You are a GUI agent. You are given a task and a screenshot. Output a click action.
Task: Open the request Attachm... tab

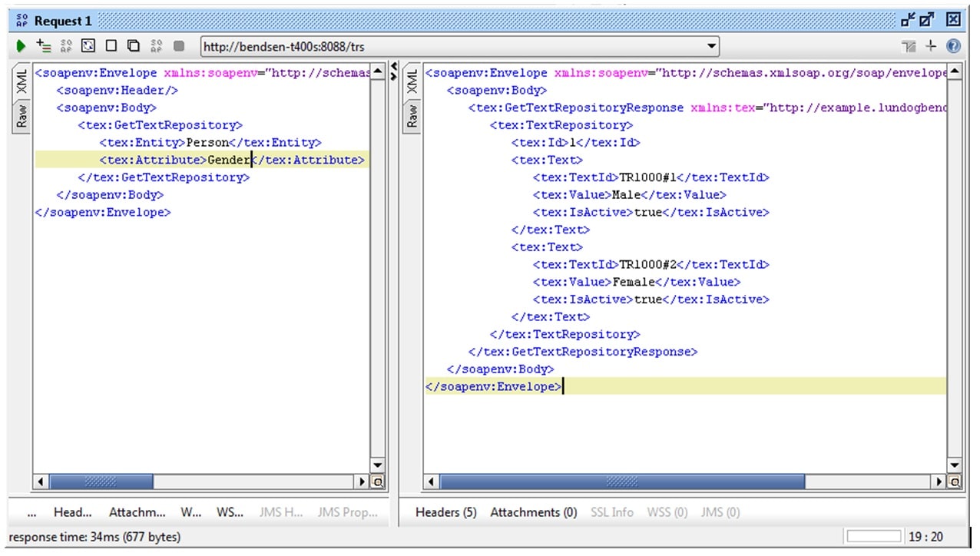click(137, 512)
